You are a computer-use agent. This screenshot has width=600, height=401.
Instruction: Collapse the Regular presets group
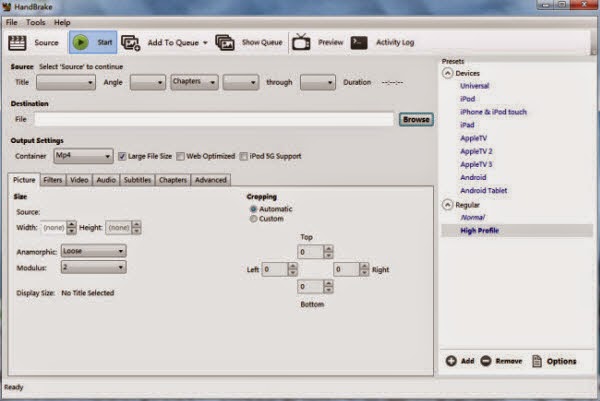pos(447,205)
